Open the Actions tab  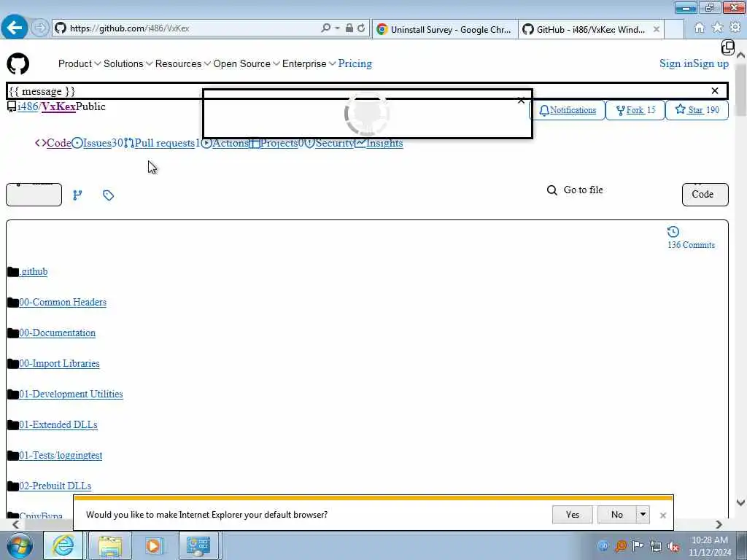(225, 144)
